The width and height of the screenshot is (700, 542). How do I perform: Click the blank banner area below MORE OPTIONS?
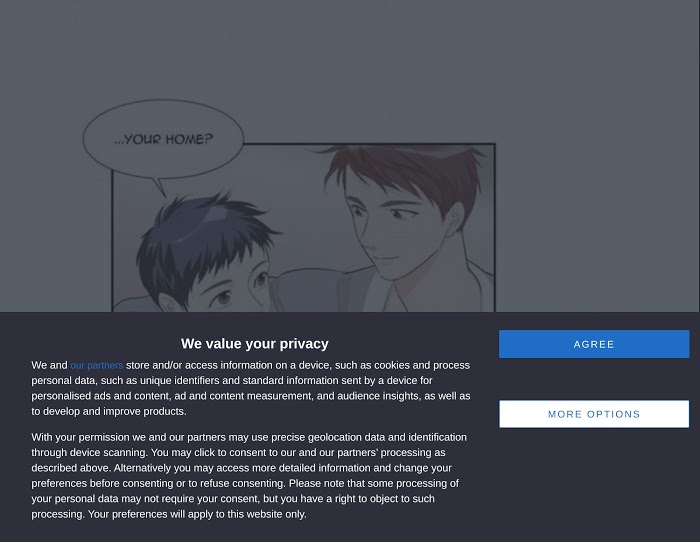(x=594, y=484)
